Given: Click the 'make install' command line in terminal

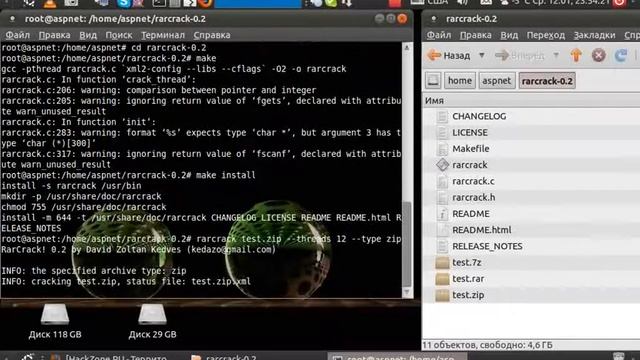Looking at the screenshot, I should pos(129,175).
